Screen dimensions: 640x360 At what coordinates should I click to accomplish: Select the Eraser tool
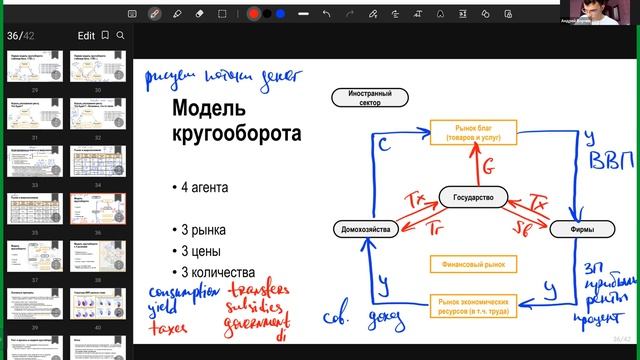coord(199,14)
